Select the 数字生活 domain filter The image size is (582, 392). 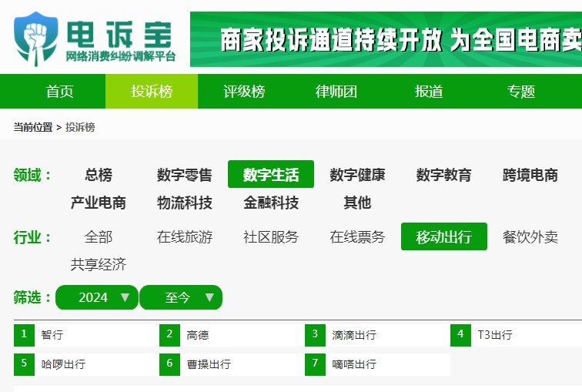pyautogui.click(x=271, y=175)
